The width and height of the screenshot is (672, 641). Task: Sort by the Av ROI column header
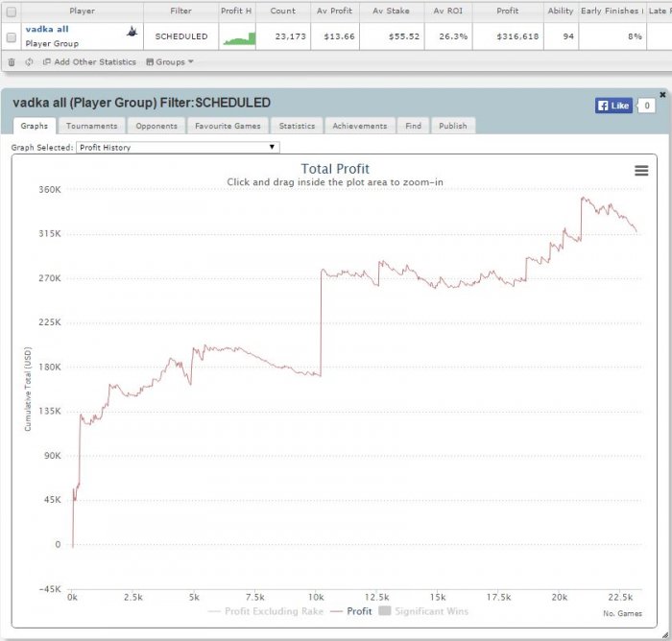click(448, 12)
